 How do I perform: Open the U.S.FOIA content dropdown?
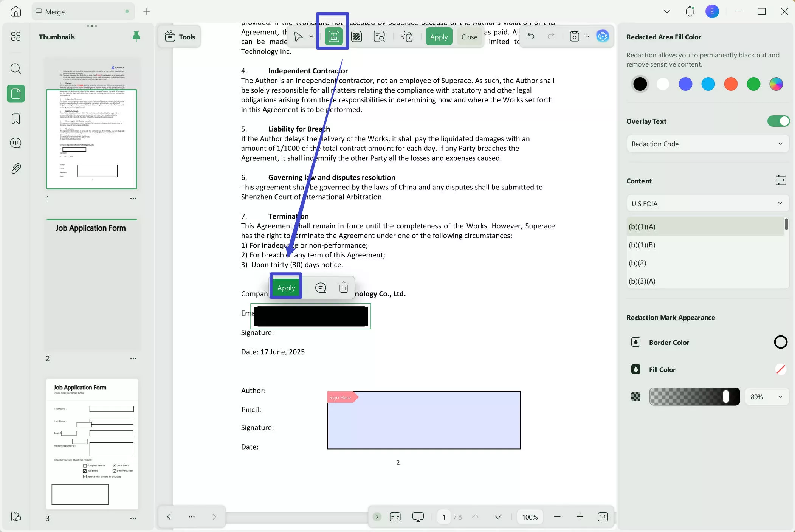[x=707, y=203]
